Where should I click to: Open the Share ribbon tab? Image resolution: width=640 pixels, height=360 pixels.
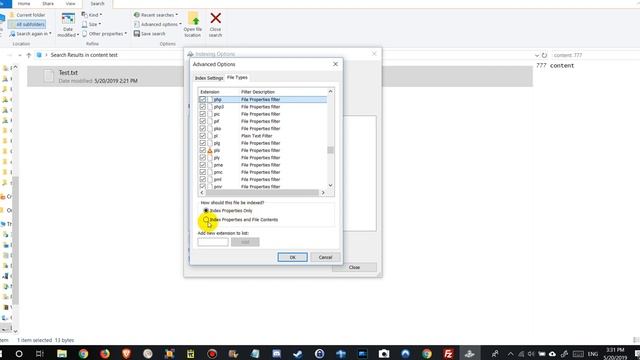[x=48, y=4]
